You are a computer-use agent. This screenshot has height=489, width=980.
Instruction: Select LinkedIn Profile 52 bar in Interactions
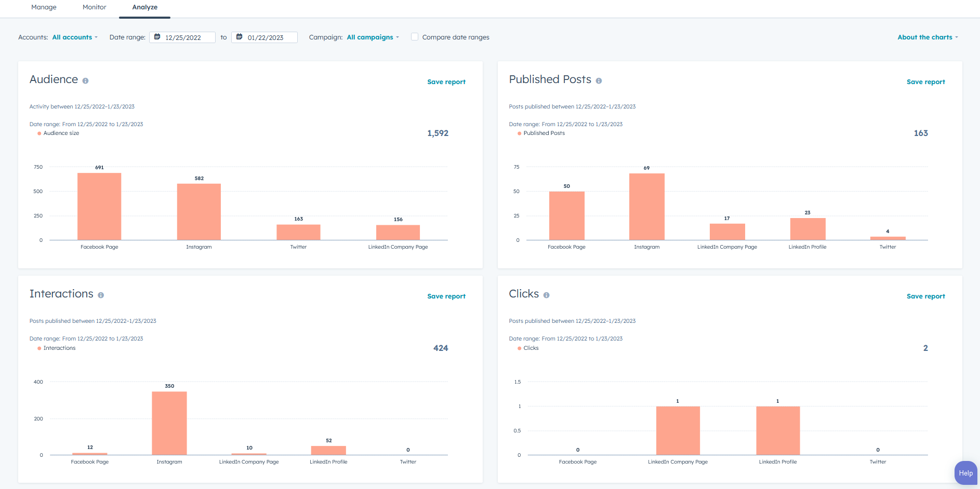pyautogui.click(x=328, y=450)
